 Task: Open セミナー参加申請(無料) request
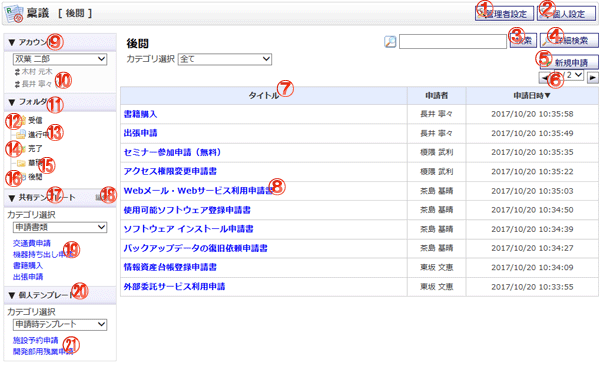click(173, 152)
